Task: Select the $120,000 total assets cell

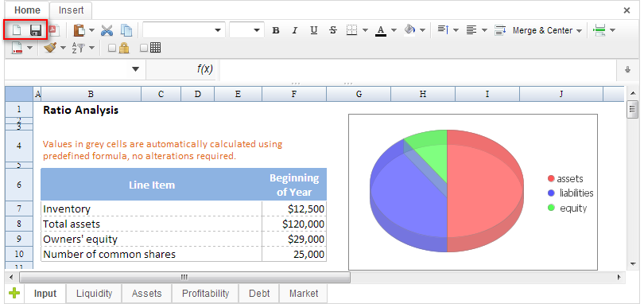Action: (294, 224)
